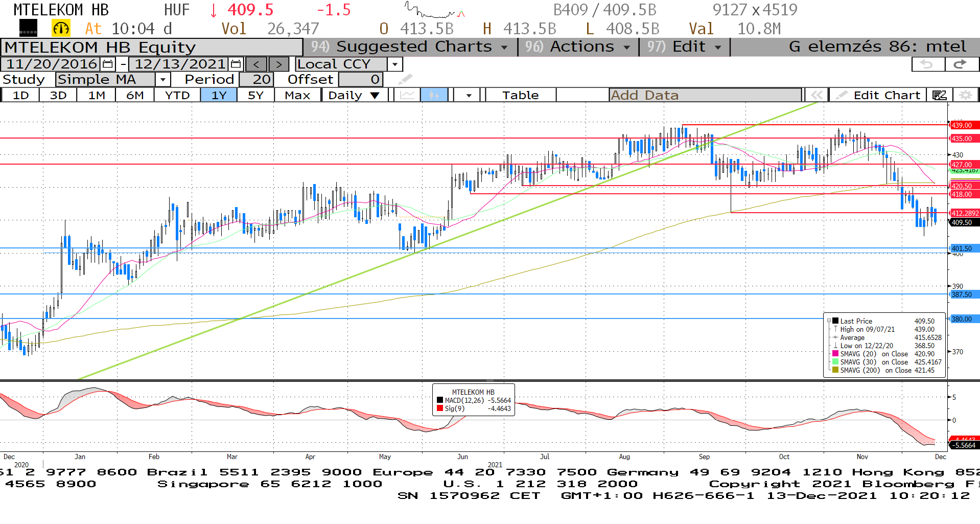
Task: Click the olive SMAVG (200) color swatch
Action: click(x=835, y=370)
